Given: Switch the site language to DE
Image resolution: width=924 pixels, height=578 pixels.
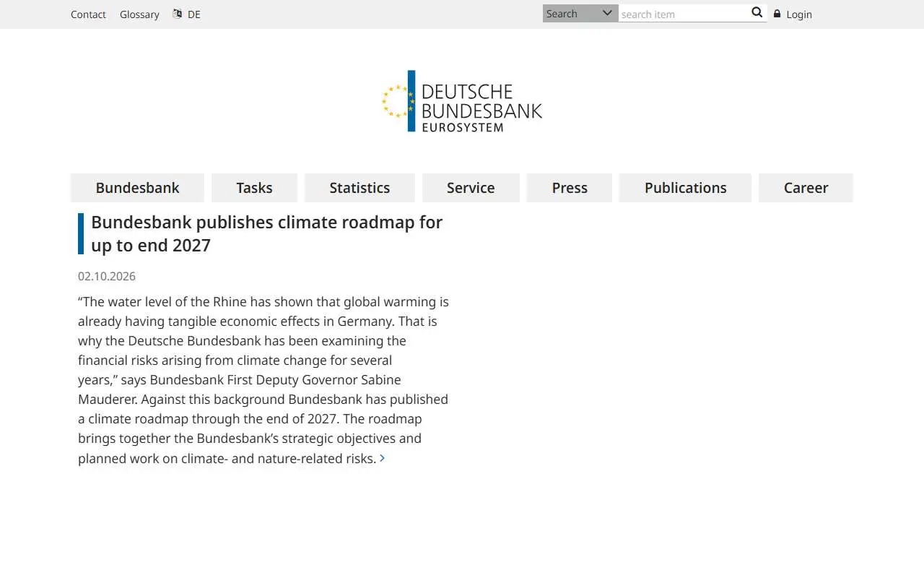Looking at the screenshot, I should 194,14.
